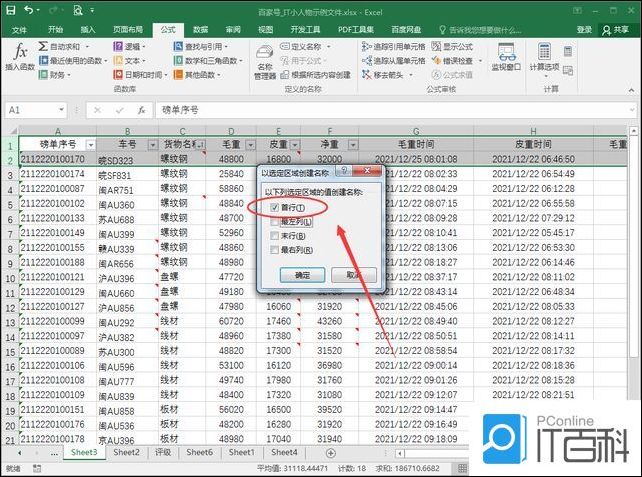Viewport: 642px width, 477px height.
Task: Click the Save icon in quick access toolbar
Action: [x=10, y=10]
